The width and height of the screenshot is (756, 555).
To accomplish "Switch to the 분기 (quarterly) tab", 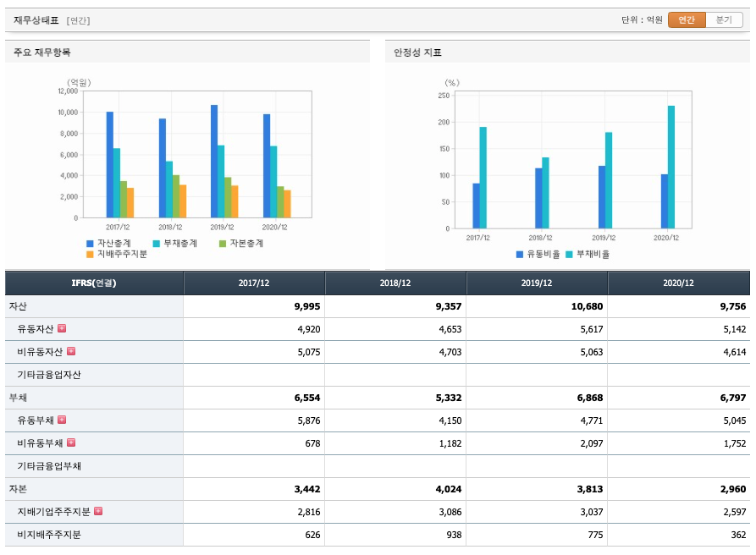I will point(724,19).
